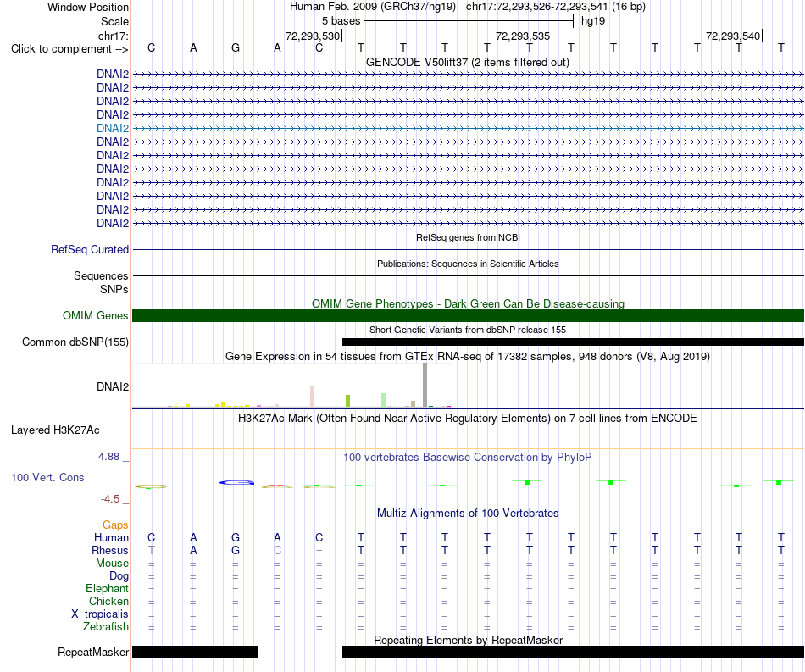The width and height of the screenshot is (805, 672).
Task: Click the longer right RepeatMasker black block
Action: point(573,652)
